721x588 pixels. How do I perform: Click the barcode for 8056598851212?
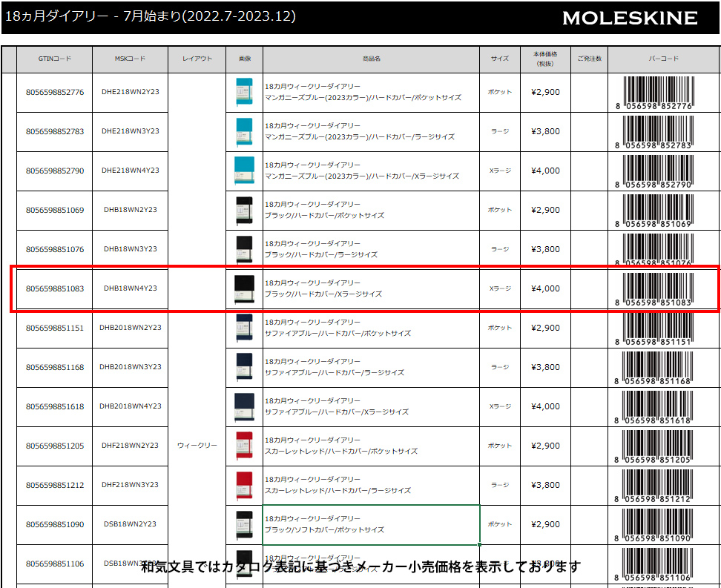tap(653, 486)
